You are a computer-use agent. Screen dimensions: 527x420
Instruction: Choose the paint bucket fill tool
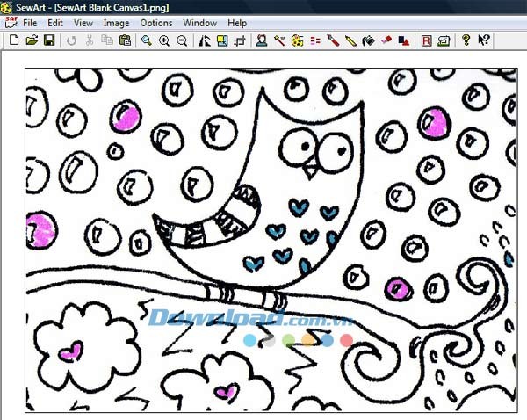368,40
